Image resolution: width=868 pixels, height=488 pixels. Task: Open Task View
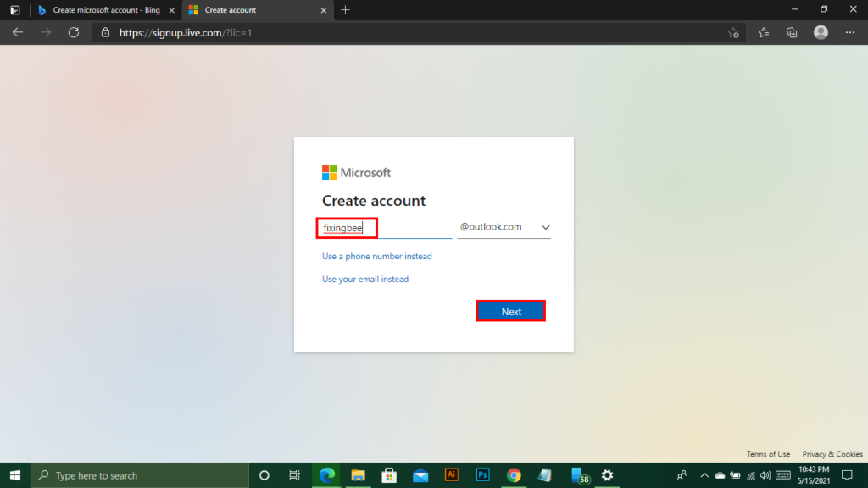click(x=294, y=475)
